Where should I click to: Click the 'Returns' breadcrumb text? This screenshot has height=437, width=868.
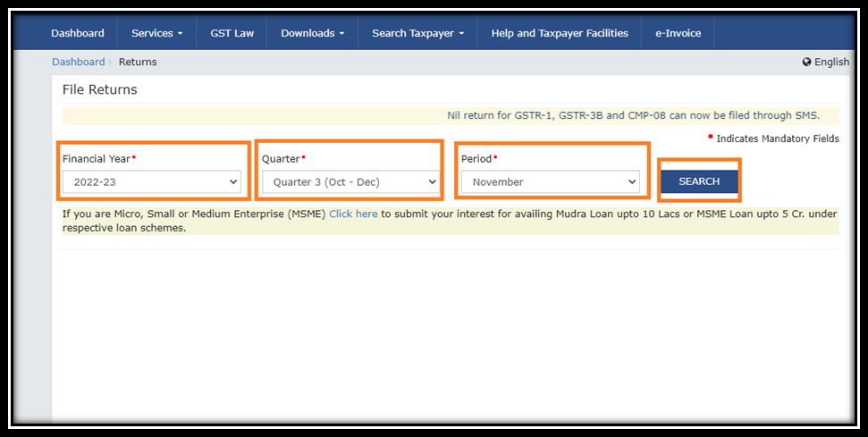138,62
